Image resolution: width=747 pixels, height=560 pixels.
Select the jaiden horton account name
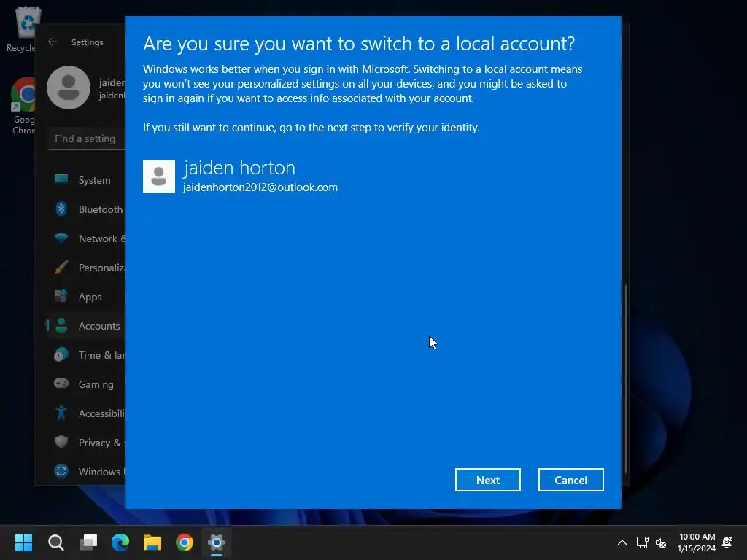coord(239,168)
